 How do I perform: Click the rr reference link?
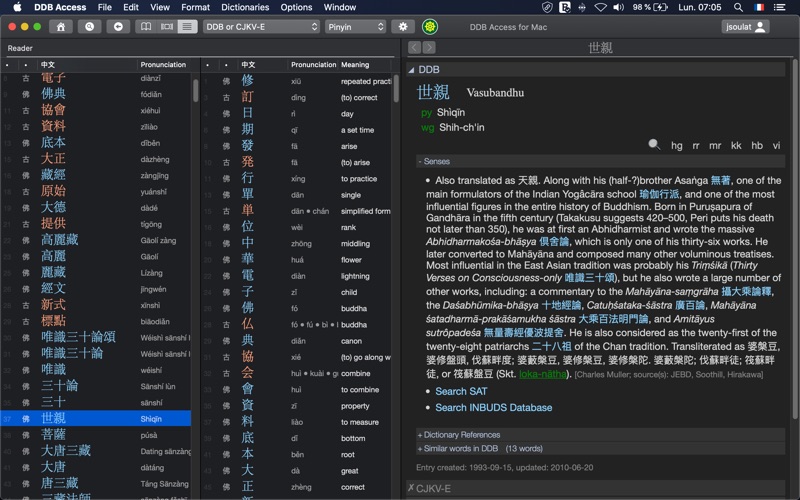(695, 145)
